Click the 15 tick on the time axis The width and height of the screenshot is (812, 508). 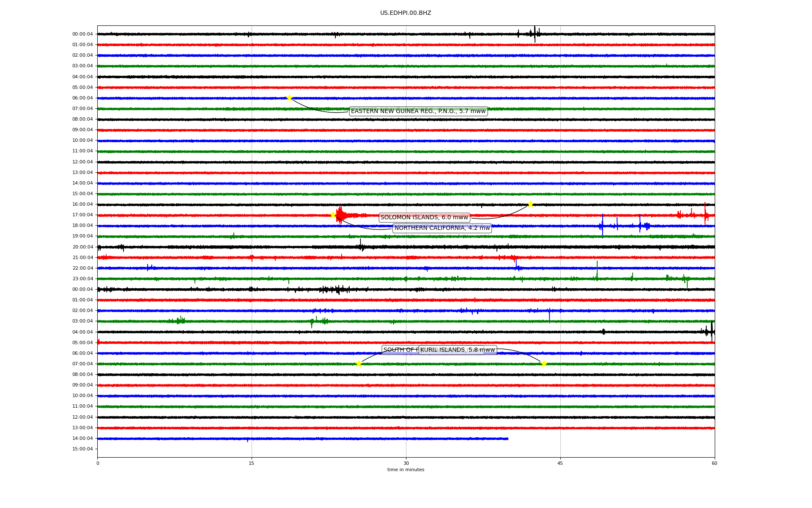[252, 463]
